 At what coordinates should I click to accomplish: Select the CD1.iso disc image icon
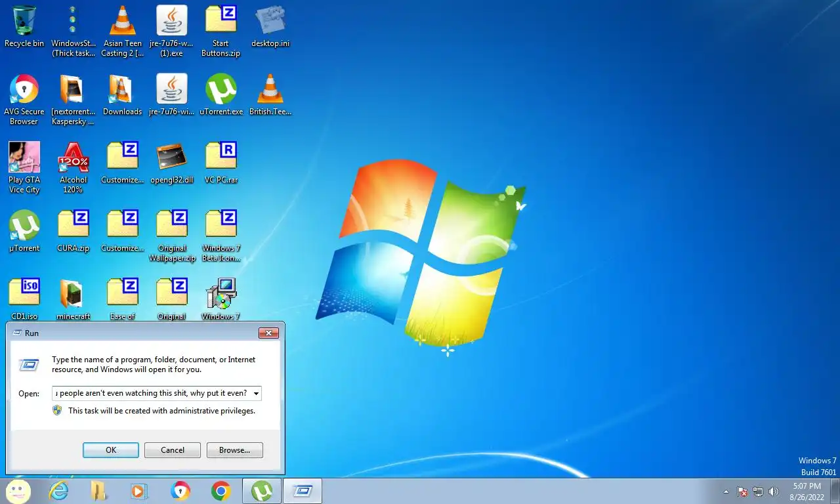pyautogui.click(x=24, y=299)
